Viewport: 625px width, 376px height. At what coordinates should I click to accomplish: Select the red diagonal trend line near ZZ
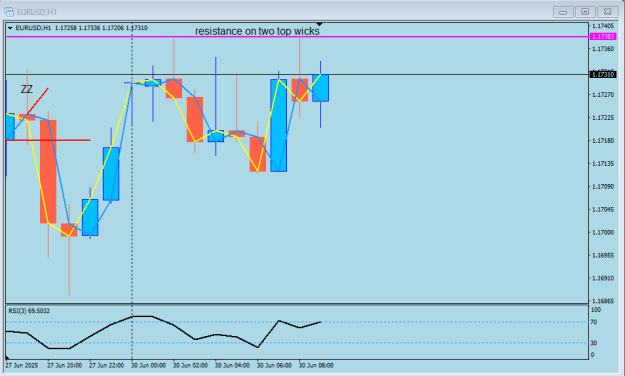(x=38, y=102)
